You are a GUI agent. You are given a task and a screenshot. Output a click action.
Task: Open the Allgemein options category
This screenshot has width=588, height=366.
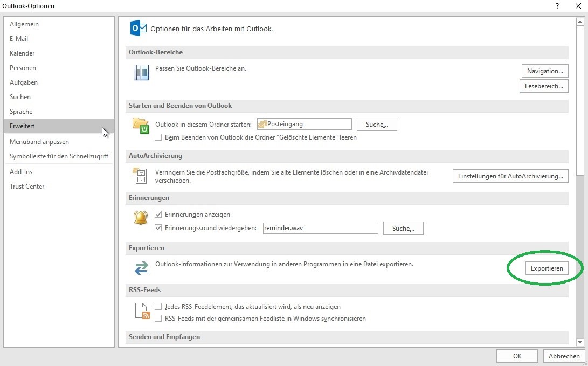tap(59, 24)
